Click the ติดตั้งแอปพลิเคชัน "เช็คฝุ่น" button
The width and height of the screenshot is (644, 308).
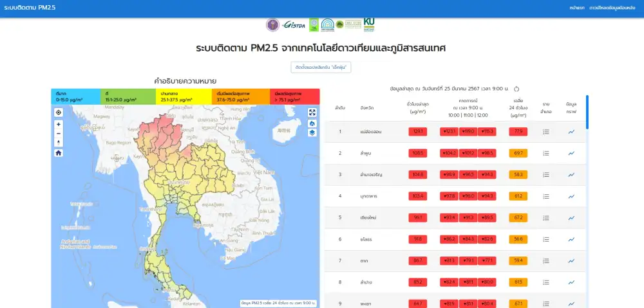[322, 67]
